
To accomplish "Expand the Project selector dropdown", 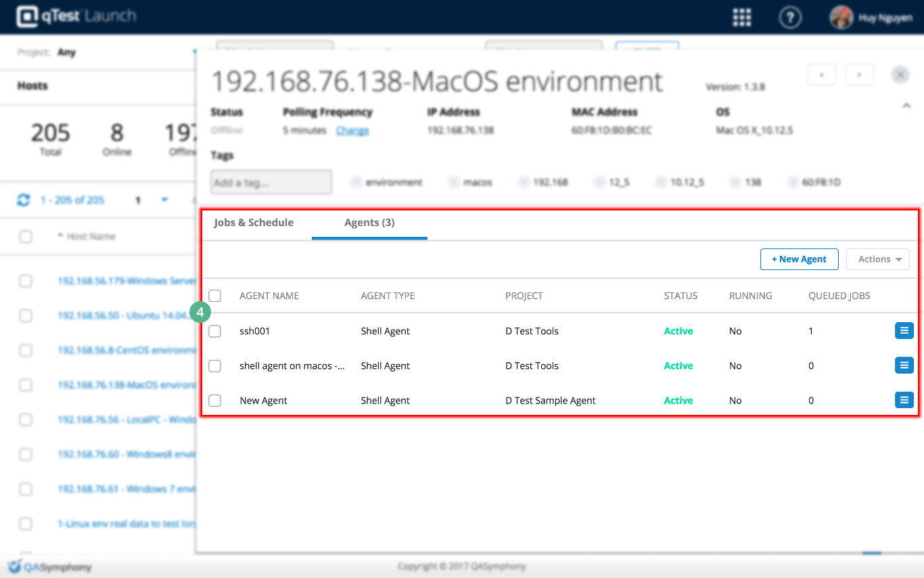I will tap(193, 52).
